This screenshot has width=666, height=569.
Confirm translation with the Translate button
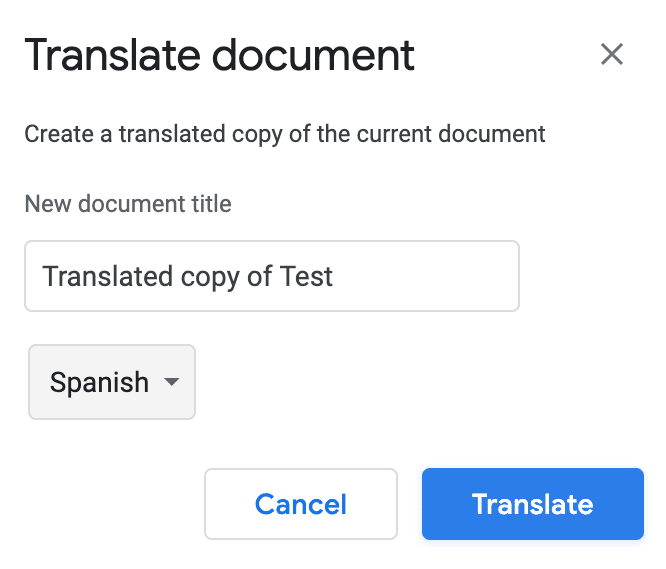pos(532,504)
